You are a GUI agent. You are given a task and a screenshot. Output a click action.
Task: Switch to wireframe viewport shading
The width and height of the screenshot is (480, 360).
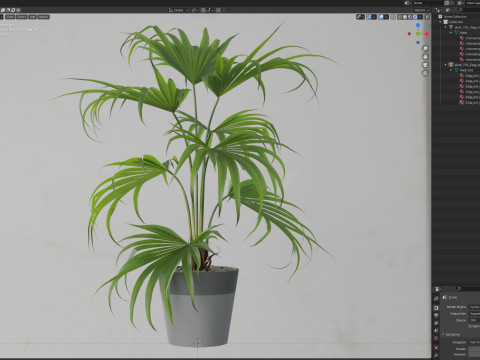400,17
